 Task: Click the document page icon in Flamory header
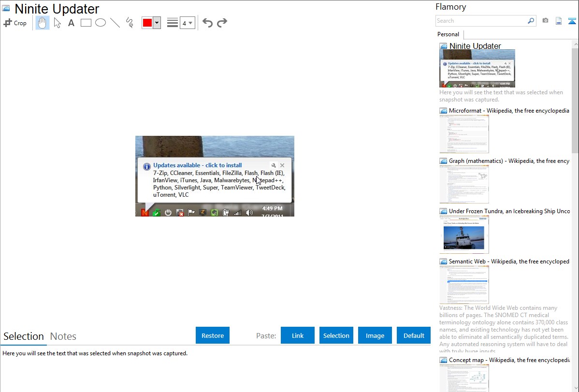tap(559, 21)
